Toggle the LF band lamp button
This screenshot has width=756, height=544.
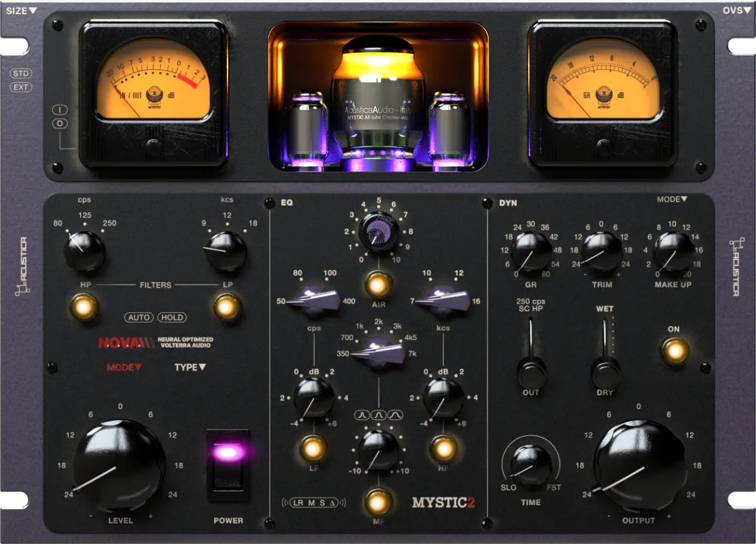click(x=313, y=448)
